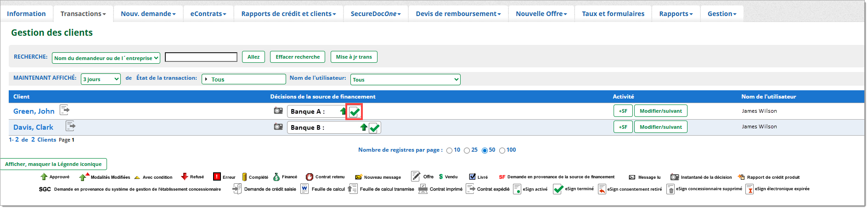Select 10 records per page
Screen dimensions: 868x209
coord(449,151)
